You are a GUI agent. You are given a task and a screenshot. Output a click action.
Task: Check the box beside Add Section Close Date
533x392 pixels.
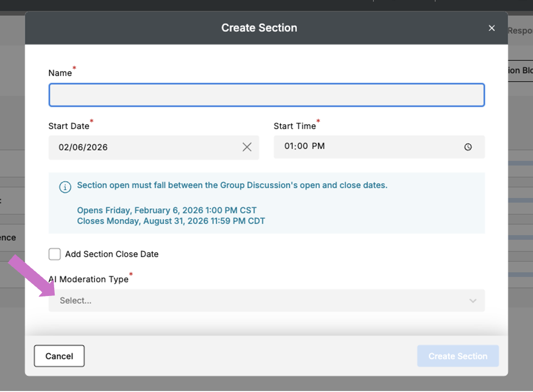[x=54, y=254]
